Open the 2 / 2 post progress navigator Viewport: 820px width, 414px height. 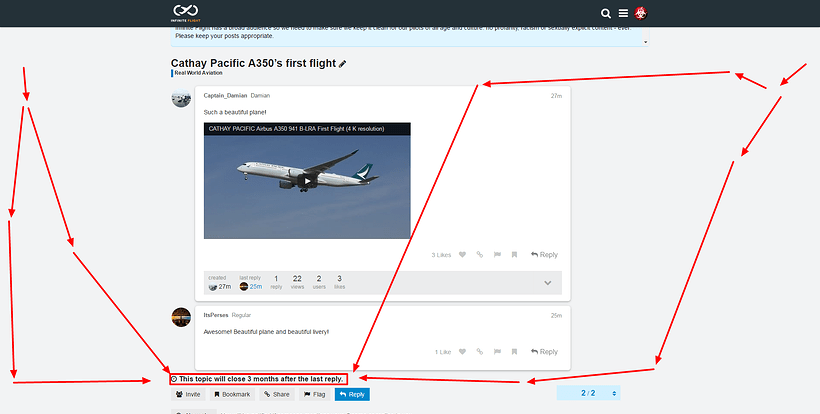[588, 393]
